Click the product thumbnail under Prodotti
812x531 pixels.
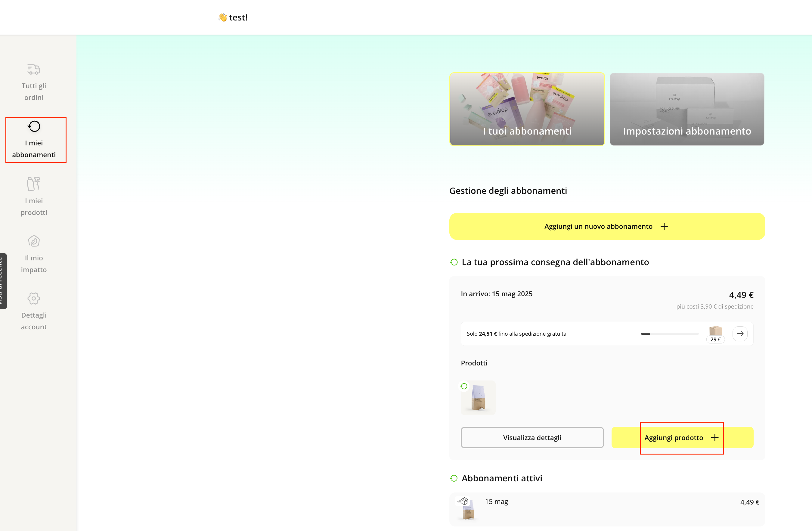click(x=478, y=398)
